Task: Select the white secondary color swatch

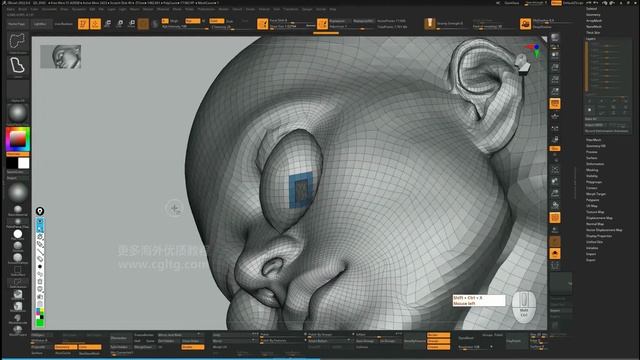Action: coord(24,163)
